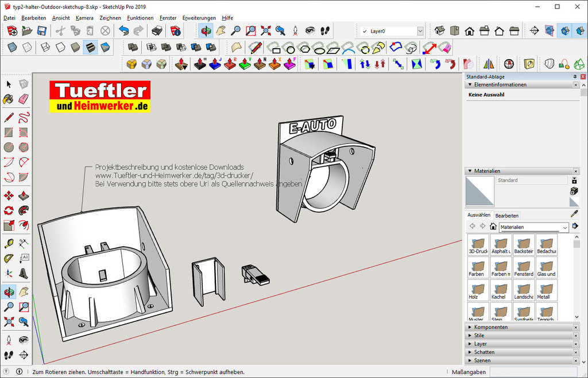Viewport: 588px width, 378px height.
Task: Expand the Layer panel
Action: [x=470, y=344]
